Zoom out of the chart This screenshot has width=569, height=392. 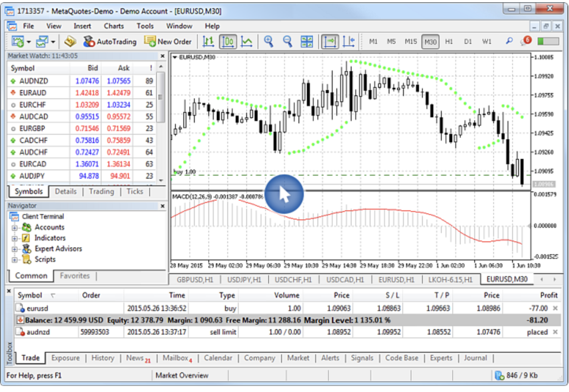[x=287, y=42]
